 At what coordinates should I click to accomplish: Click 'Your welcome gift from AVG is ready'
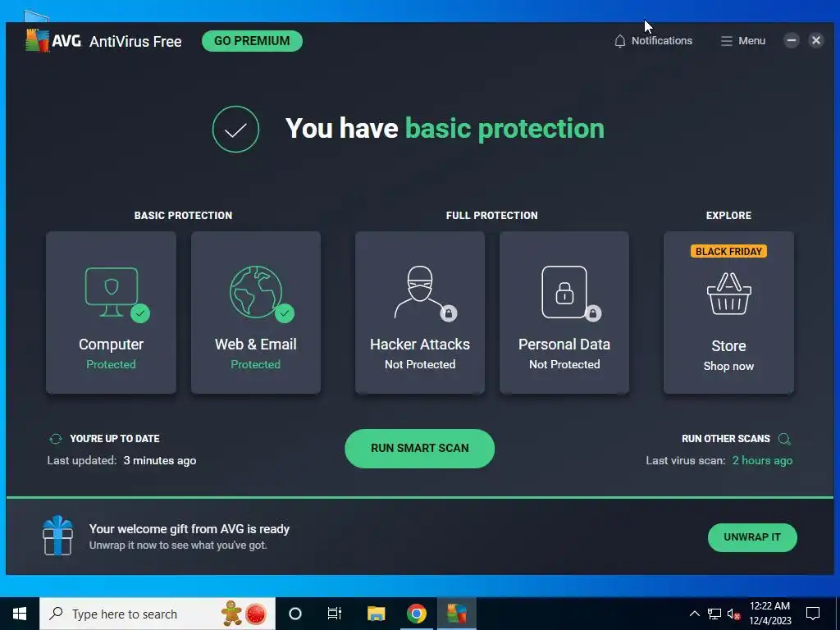[189, 529]
